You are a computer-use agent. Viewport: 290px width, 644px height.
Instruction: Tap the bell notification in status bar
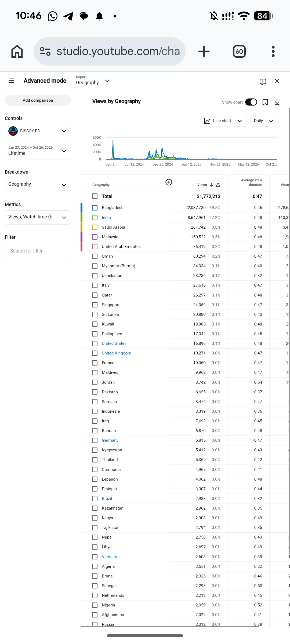(99, 16)
